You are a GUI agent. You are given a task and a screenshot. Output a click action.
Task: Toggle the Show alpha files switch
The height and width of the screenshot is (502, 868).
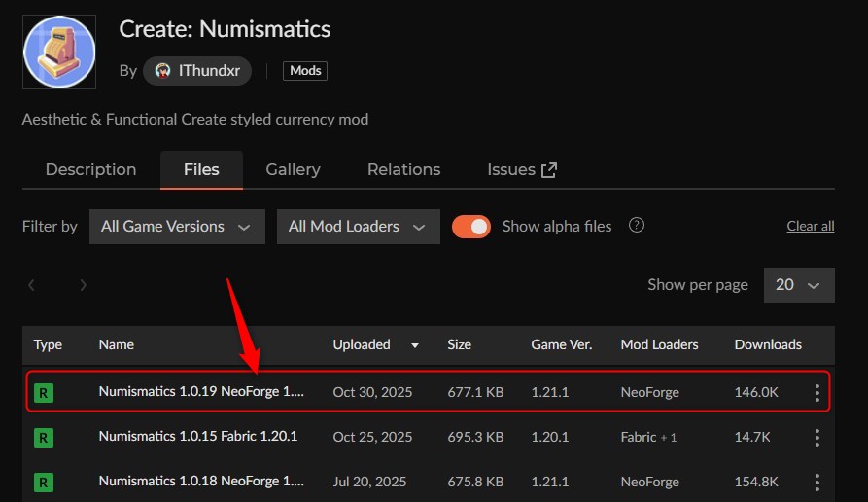471,227
